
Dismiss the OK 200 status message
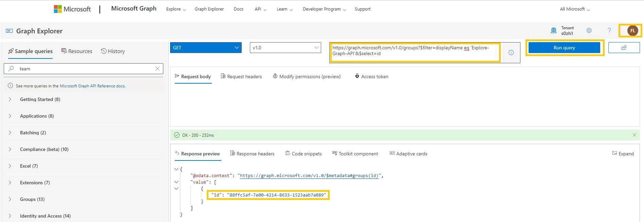click(634, 135)
